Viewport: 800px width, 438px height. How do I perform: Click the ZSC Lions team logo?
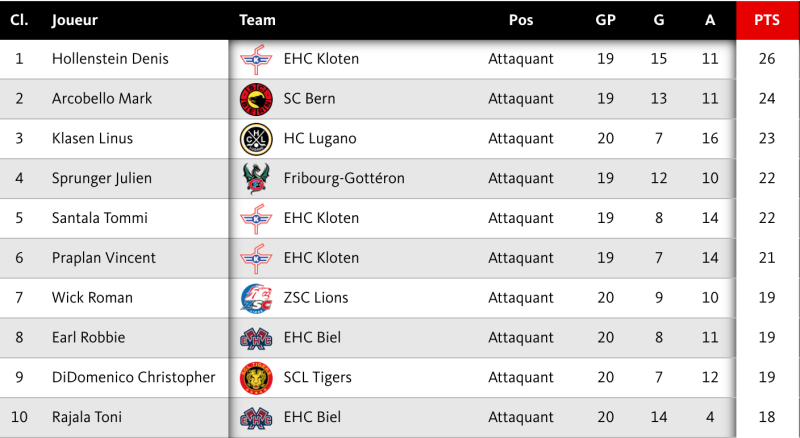[256, 298]
